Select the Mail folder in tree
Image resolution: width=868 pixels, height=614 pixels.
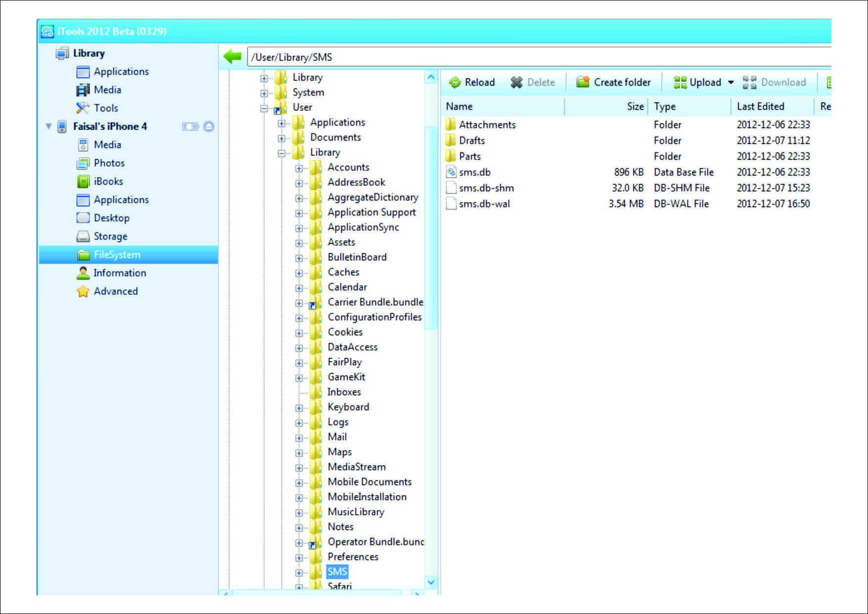pos(337,437)
